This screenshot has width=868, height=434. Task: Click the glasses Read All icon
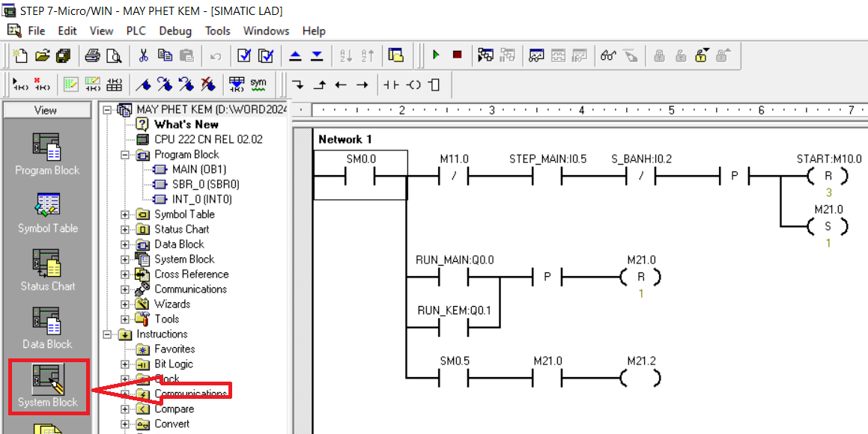(609, 55)
